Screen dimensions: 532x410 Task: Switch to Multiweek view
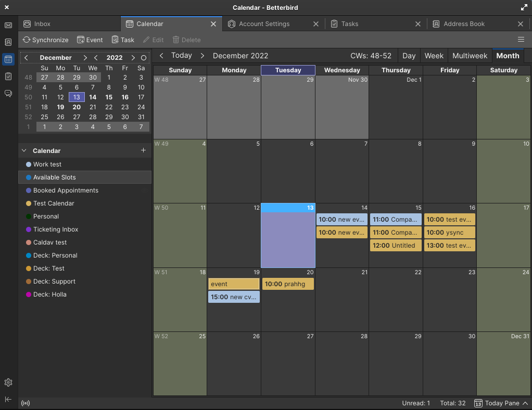(470, 56)
